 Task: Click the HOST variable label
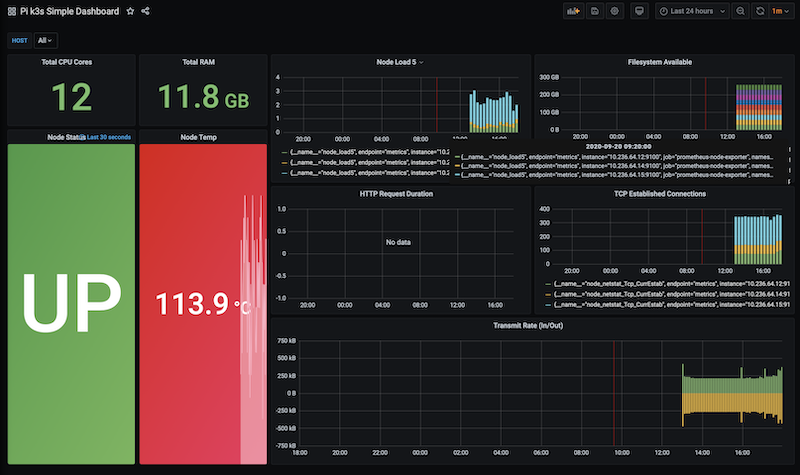19,40
